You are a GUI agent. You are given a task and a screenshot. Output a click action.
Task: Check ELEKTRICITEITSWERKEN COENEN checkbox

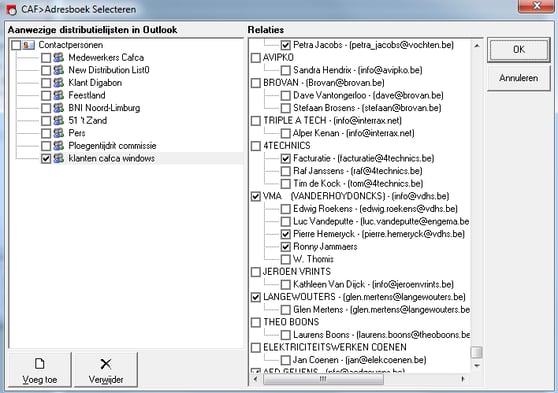pyautogui.click(x=256, y=347)
